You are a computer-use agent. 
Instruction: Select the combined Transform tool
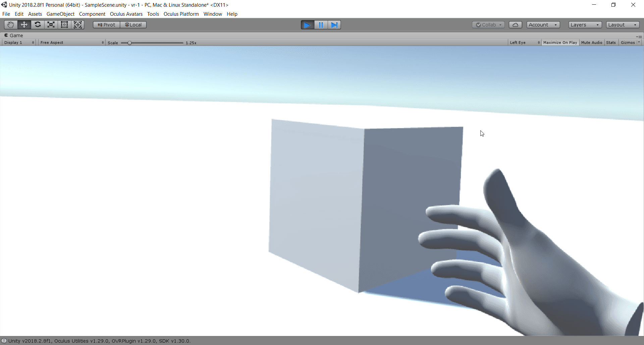point(78,25)
